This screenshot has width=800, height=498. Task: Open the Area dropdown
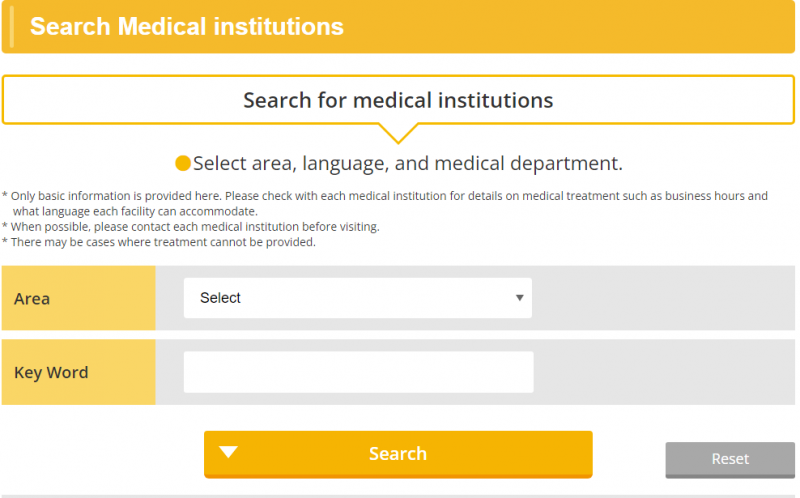click(357, 298)
